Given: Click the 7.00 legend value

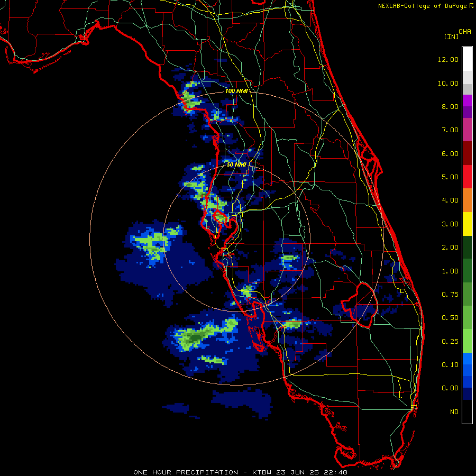Looking at the screenshot, I should (450, 130).
